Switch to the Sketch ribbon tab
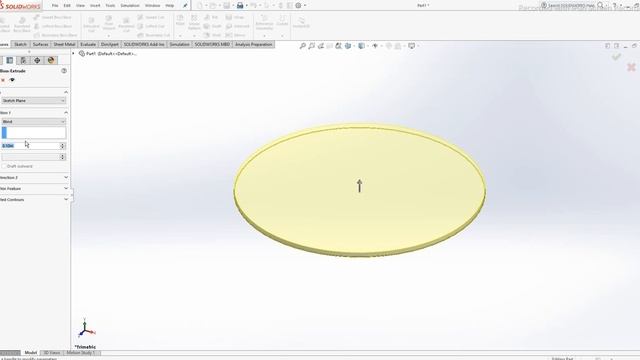Screen dimensions: 640x360 pyautogui.click(x=20, y=44)
